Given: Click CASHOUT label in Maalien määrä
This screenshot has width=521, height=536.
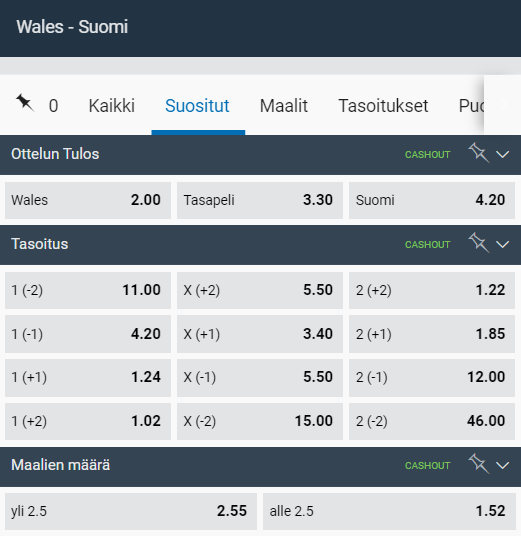Looking at the screenshot, I should point(427,466).
